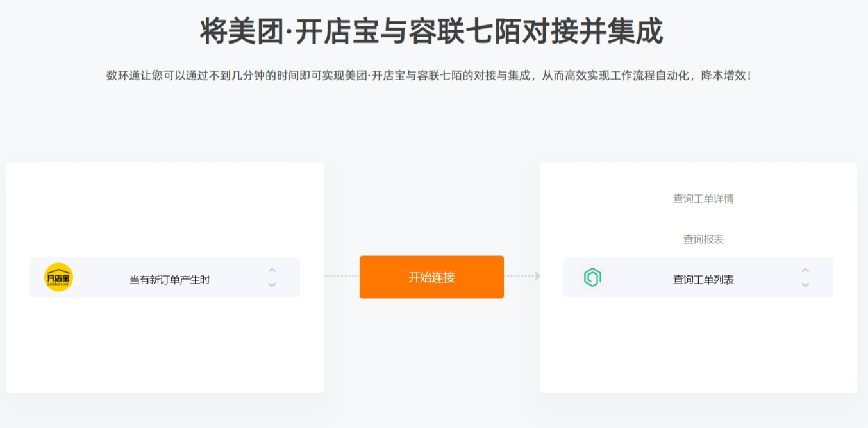
Task: Select the 查询工单详情 action option
Action: 703,199
